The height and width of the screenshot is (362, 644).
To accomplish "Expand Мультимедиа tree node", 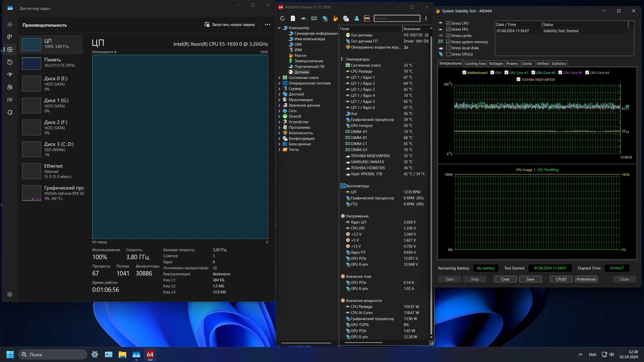I will [x=279, y=100].
